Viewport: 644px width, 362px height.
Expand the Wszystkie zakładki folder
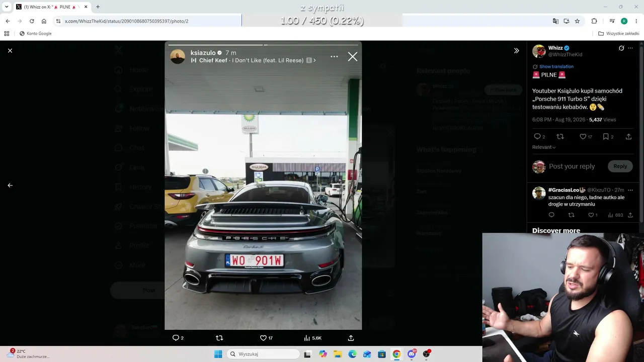pos(619,34)
